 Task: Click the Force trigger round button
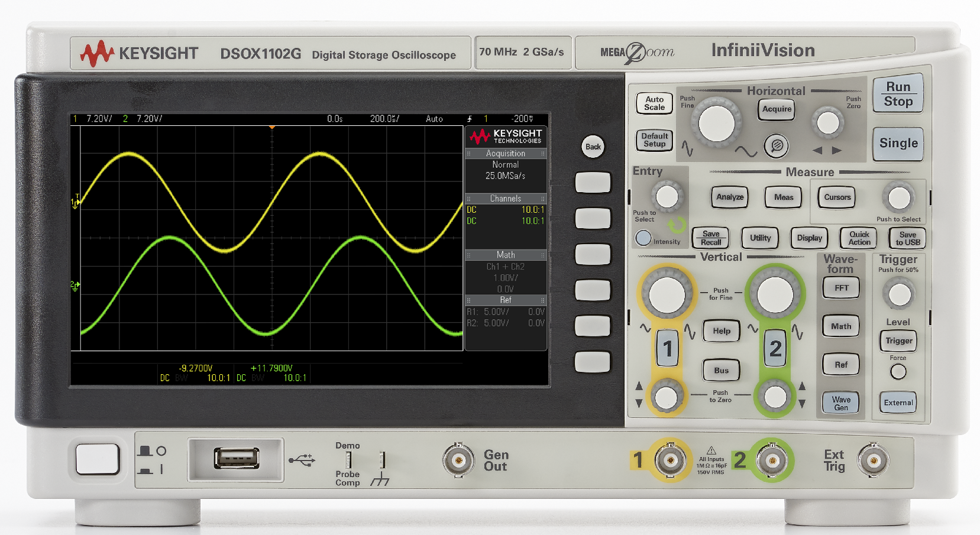tap(898, 371)
